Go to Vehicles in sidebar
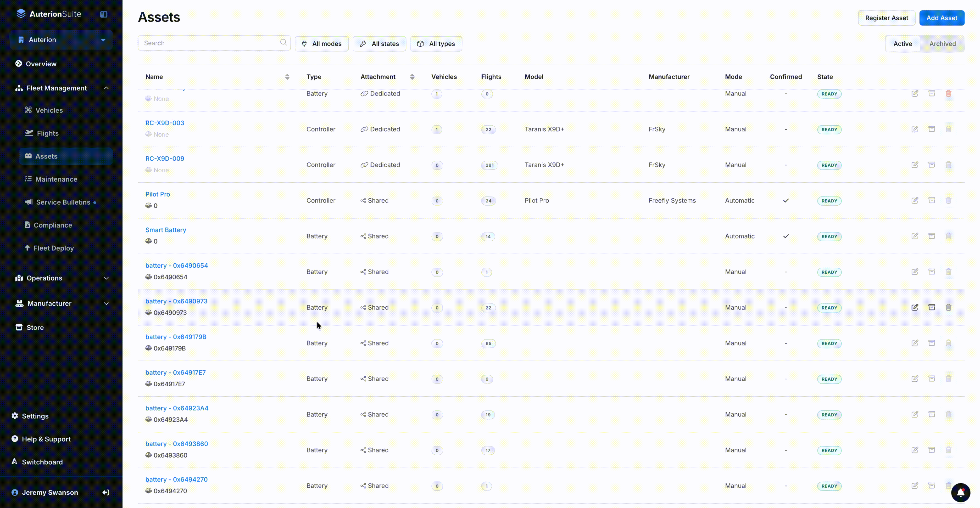 click(x=49, y=110)
